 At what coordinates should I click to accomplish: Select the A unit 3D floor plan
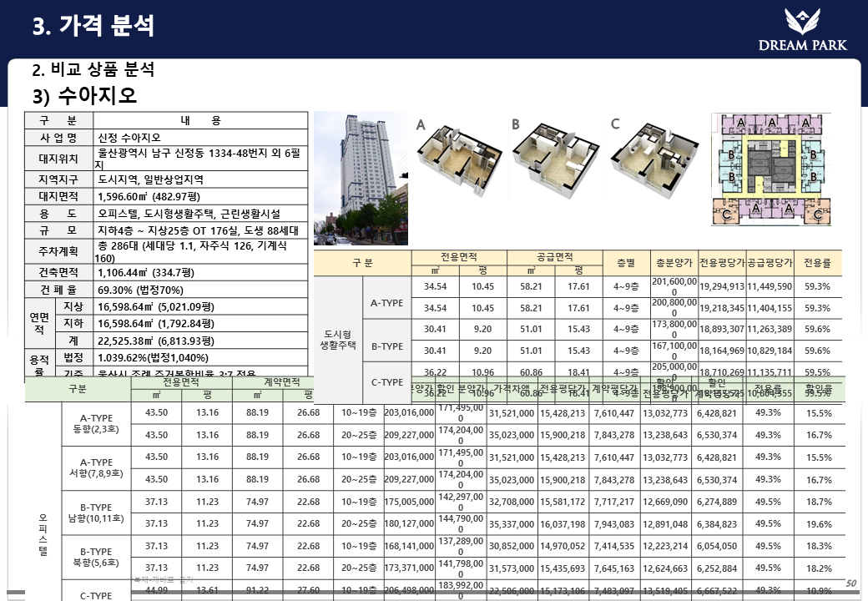coord(459,159)
